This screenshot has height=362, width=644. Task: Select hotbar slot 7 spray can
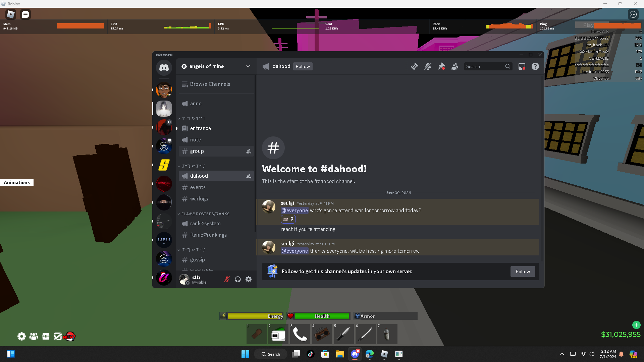coord(387,334)
